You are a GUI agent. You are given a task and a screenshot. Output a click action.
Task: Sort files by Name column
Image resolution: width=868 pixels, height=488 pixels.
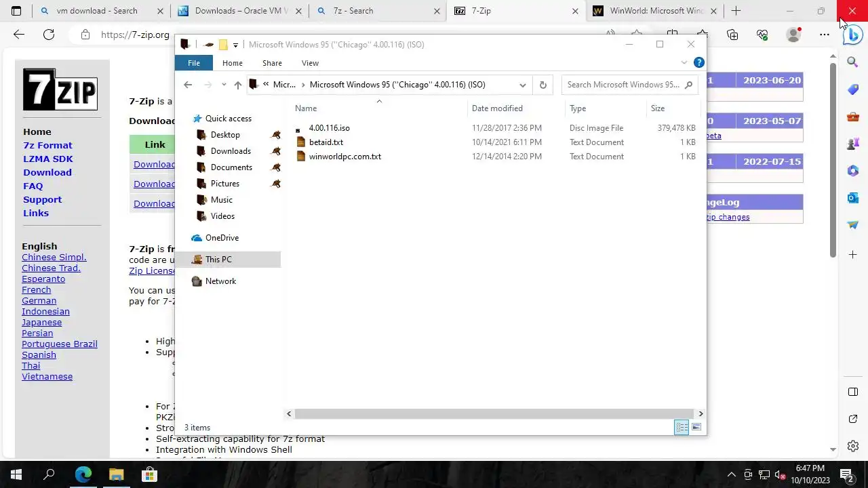click(306, 108)
